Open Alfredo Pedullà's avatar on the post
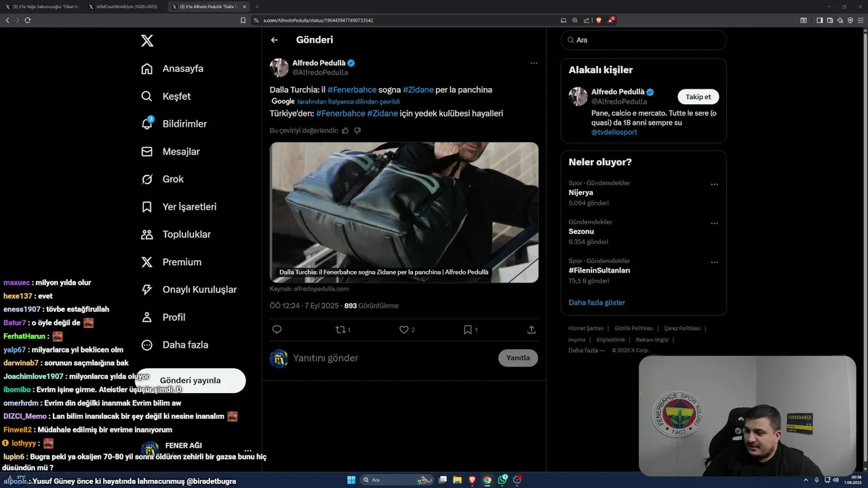Screen dimensions: 868x488 (279, 68)
